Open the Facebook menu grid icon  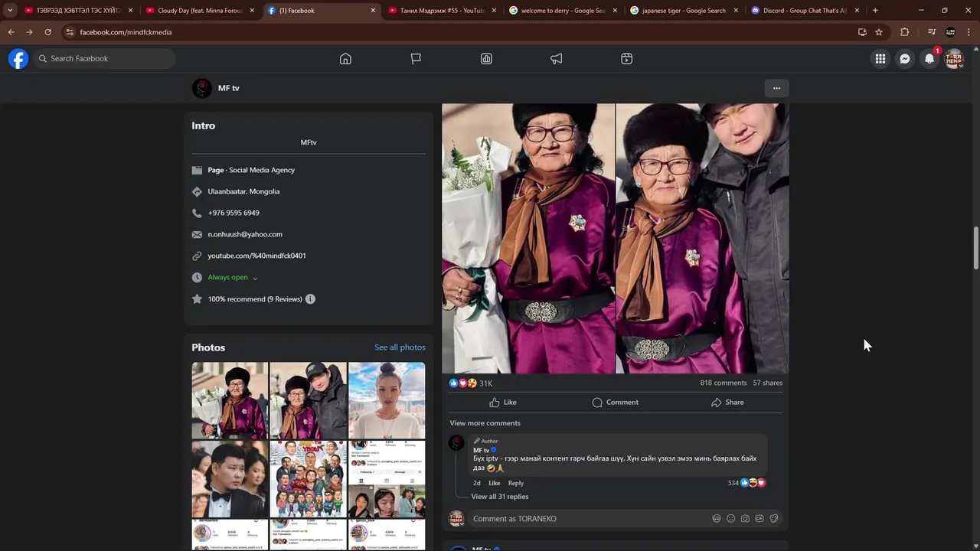880,59
